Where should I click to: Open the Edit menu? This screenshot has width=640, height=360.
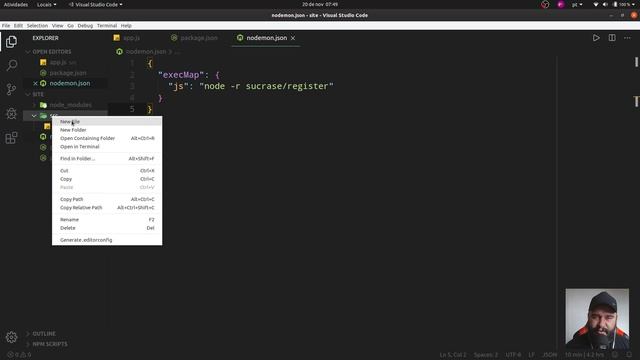[18, 26]
